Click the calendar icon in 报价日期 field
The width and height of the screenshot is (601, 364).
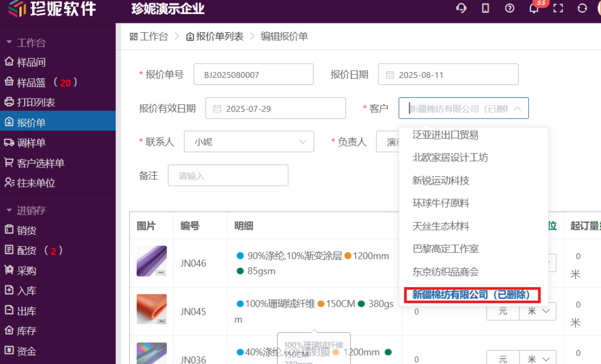(390, 75)
